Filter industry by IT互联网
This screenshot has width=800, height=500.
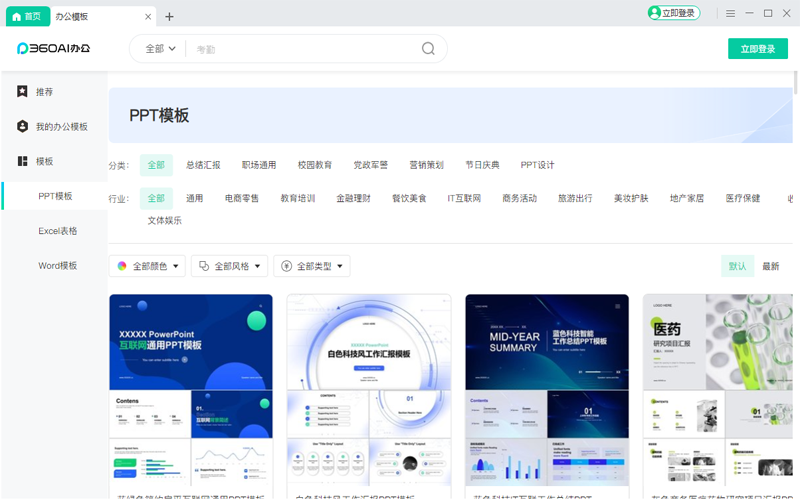(x=464, y=198)
